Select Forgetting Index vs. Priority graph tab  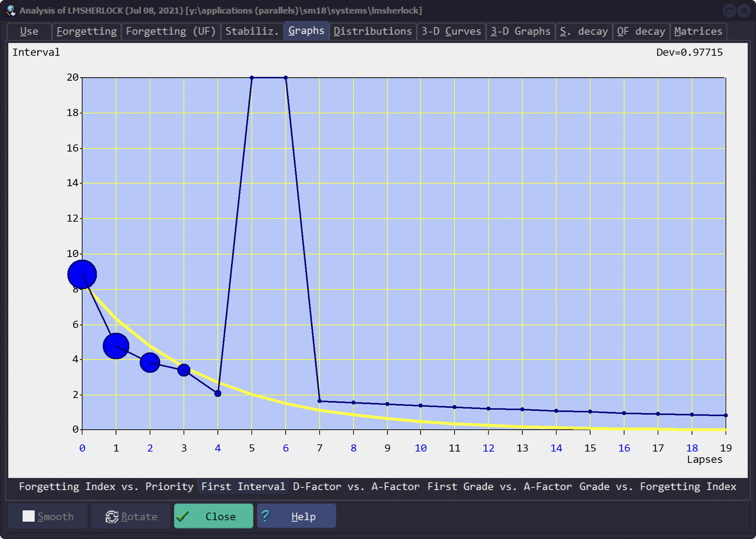click(x=107, y=487)
